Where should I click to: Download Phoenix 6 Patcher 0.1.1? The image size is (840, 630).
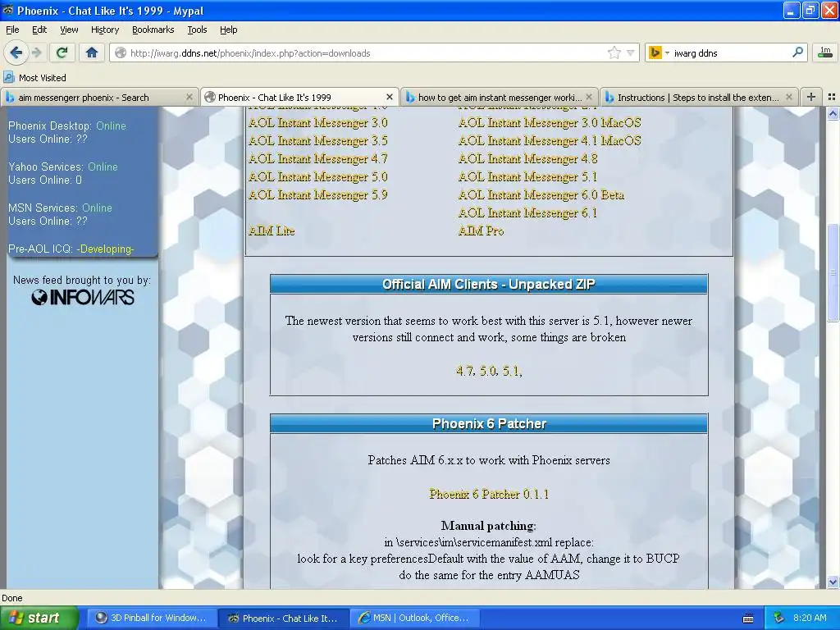tap(489, 494)
